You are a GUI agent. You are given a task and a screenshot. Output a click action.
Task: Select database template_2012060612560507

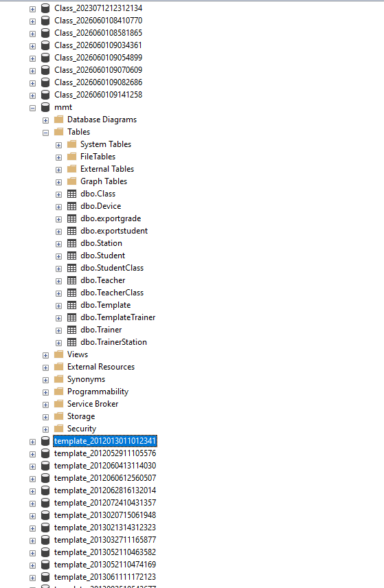click(x=105, y=478)
